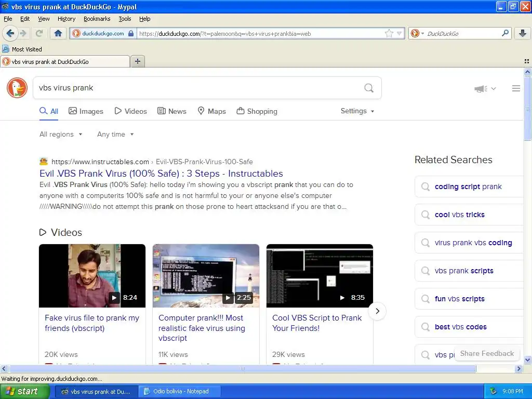
Task: Click the vertical scrollbar up arrow
Action: click(527, 72)
